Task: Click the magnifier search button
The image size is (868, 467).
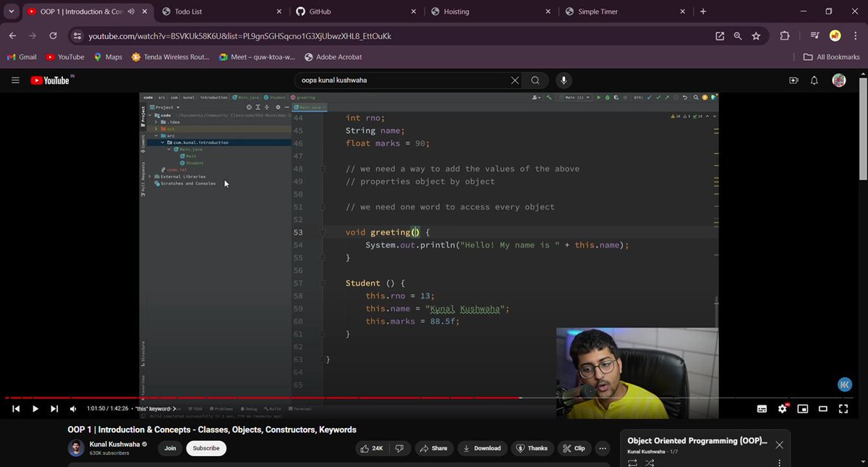Action: [x=535, y=80]
